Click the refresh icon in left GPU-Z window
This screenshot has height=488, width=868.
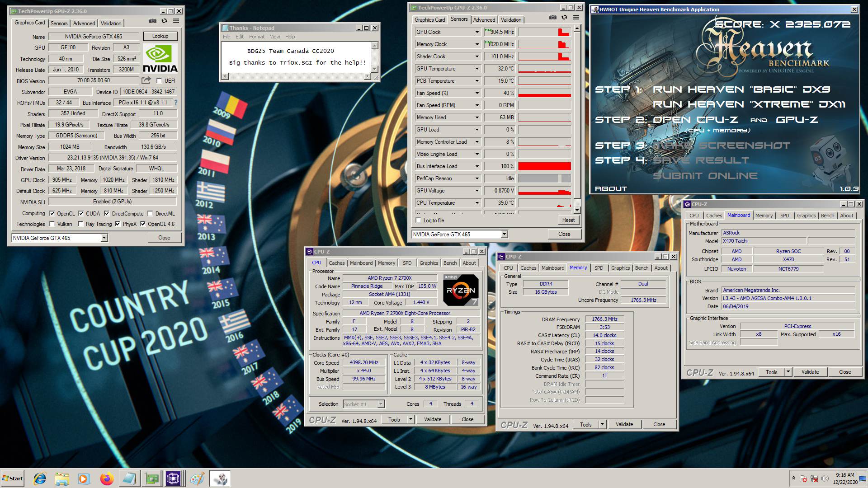pyautogui.click(x=165, y=21)
